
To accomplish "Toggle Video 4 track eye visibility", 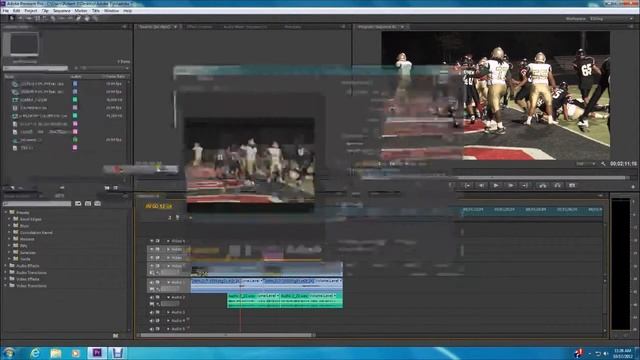I will [151, 241].
